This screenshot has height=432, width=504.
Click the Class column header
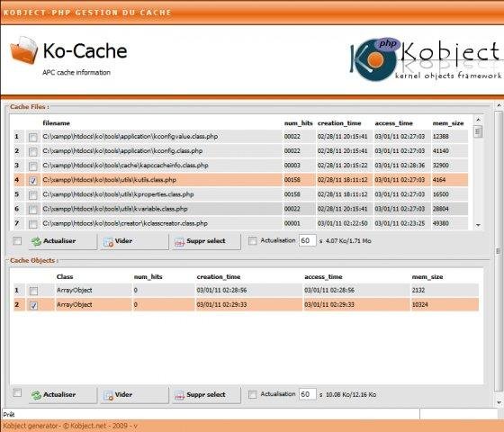tap(65, 277)
